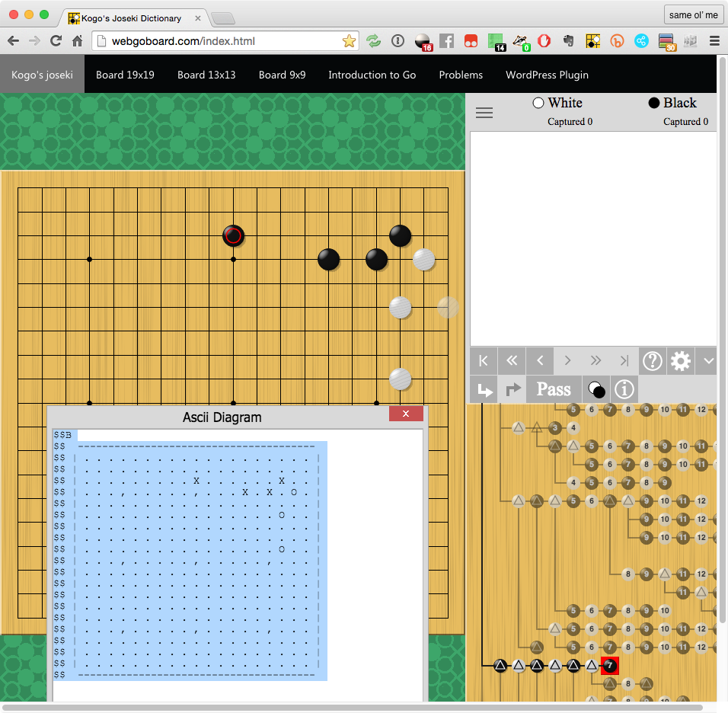Toggle the black/white stone color icon
The height and width of the screenshot is (713, 728).
tap(595, 389)
